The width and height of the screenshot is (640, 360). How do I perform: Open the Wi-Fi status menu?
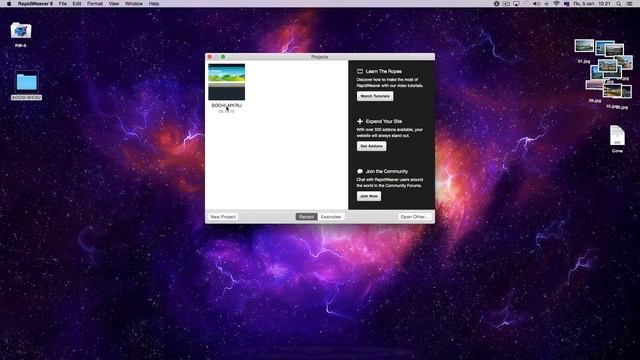click(556, 4)
